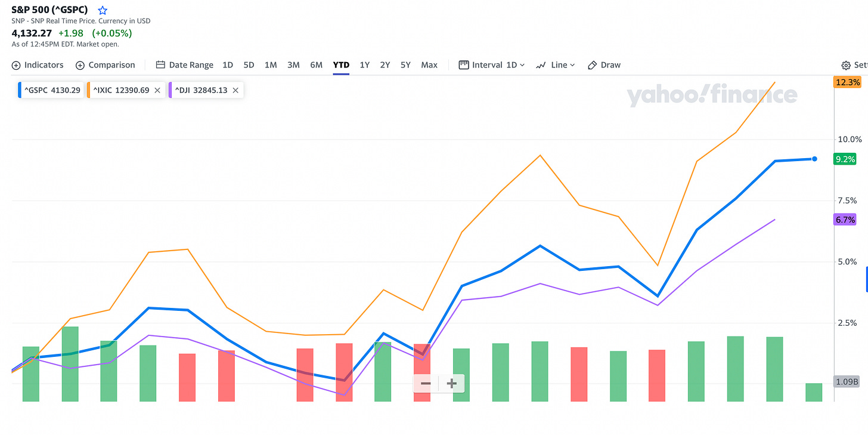Expand the Interval 1D dropdown
This screenshot has width=868, height=435.
pyautogui.click(x=492, y=65)
